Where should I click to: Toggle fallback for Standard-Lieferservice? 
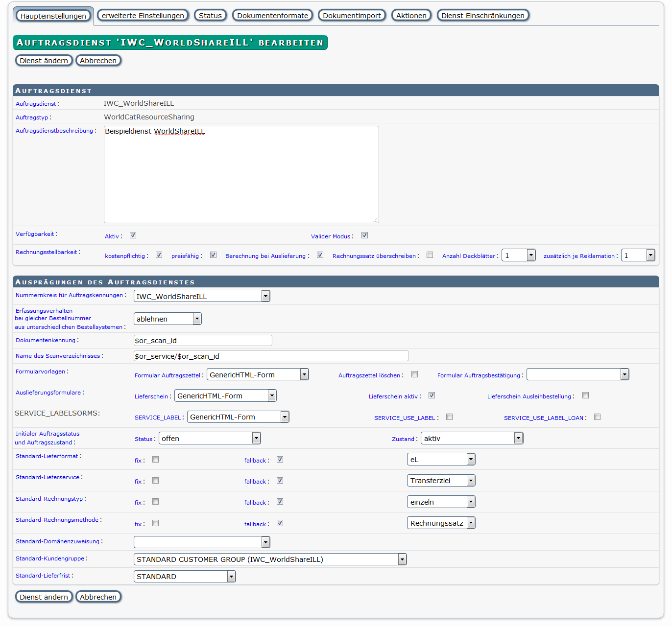pos(280,481)
